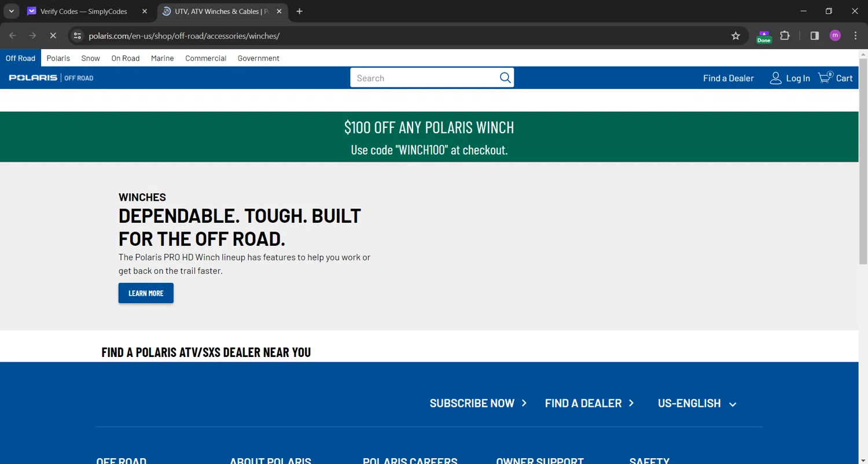Open the Extensions puzzle icon
This screenshot has height=464, width=868.
tap(785, 36)
